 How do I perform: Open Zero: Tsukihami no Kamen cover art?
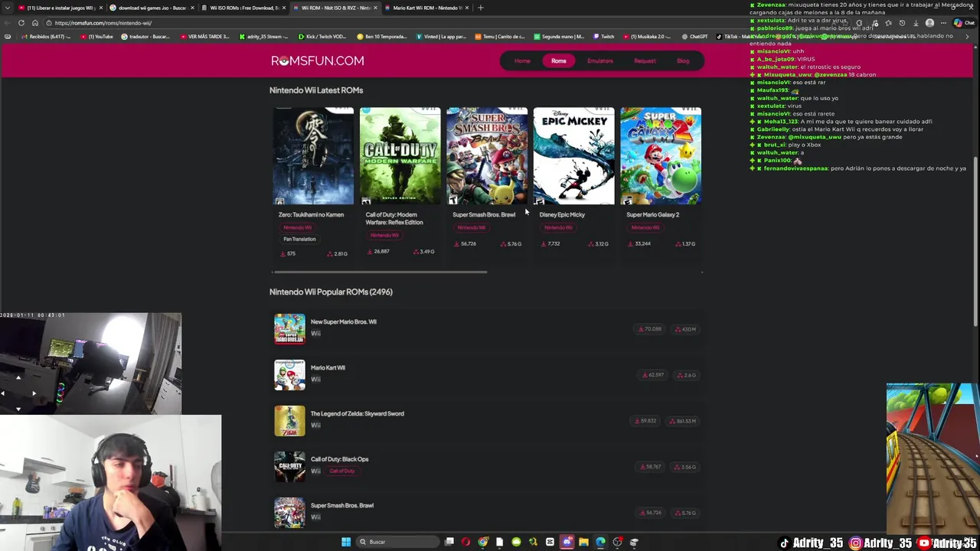point(314,156)
